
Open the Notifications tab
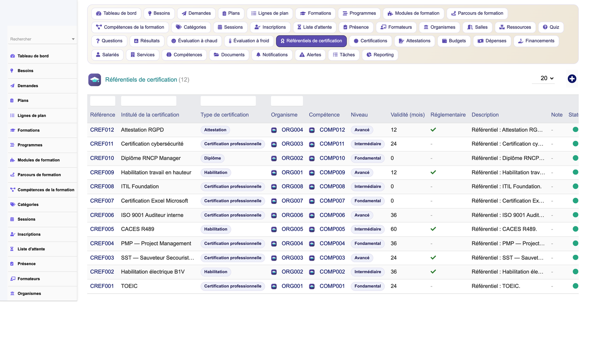[272, 55]
